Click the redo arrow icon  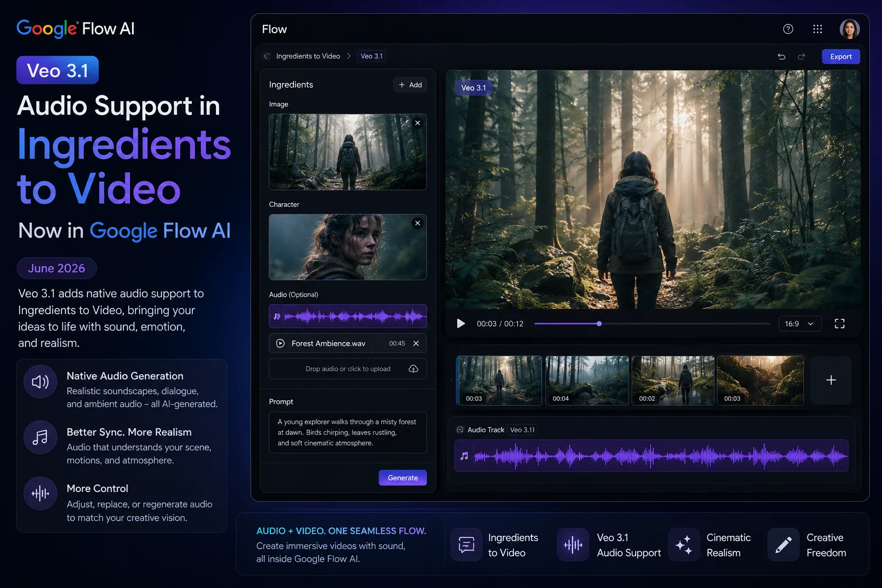point(802,56)
